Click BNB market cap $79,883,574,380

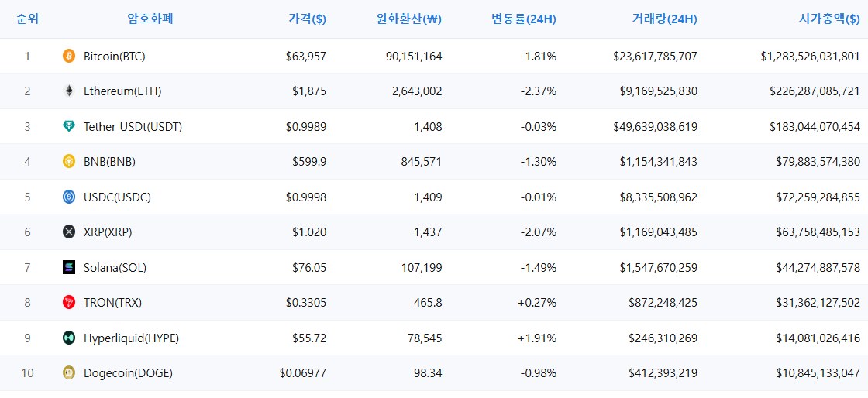point(818,161)
